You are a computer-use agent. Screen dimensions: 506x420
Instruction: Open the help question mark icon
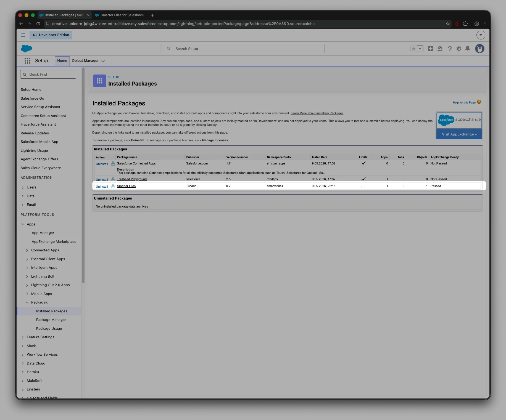click(450, 49)
